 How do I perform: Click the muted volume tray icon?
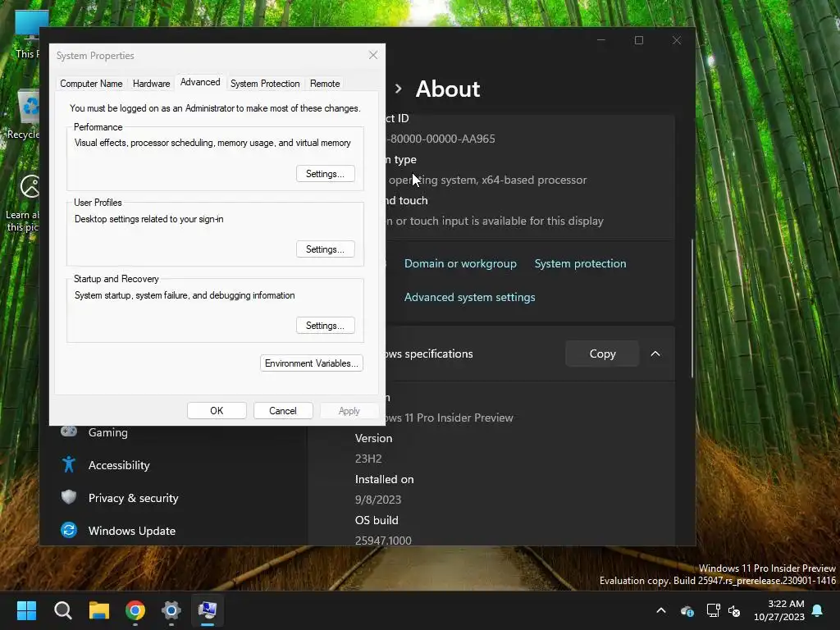point(734,610)
